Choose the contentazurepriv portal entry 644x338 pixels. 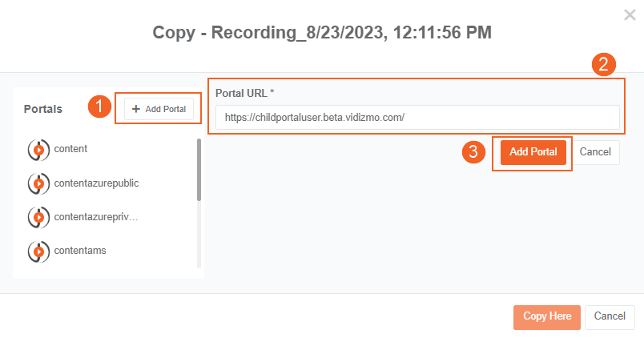(96, 216)
